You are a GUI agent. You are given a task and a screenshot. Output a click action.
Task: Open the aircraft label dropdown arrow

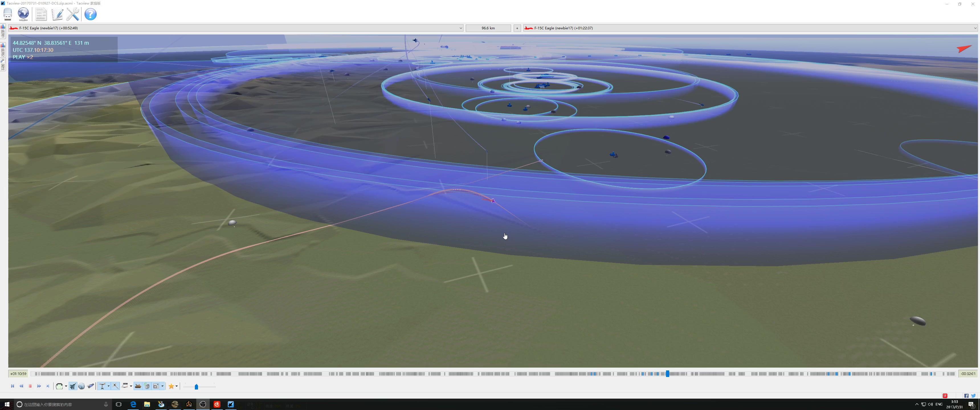131,386
